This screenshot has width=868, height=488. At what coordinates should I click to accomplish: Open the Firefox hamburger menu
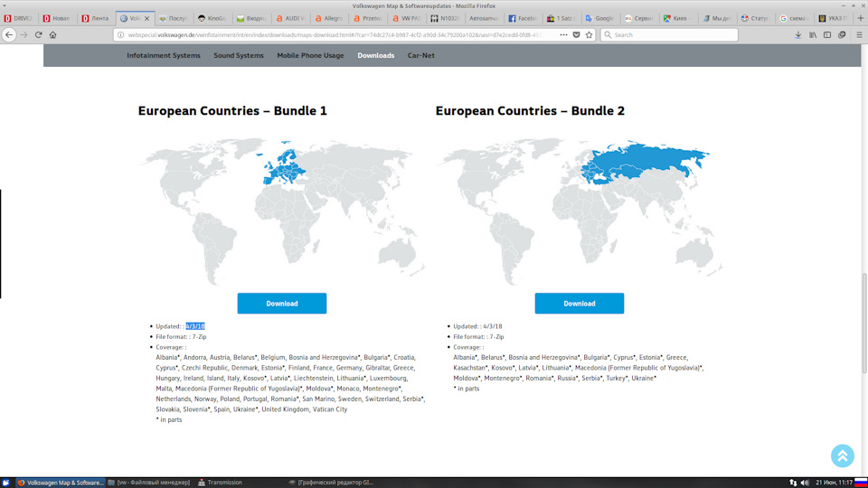click(x=859, y=35)
